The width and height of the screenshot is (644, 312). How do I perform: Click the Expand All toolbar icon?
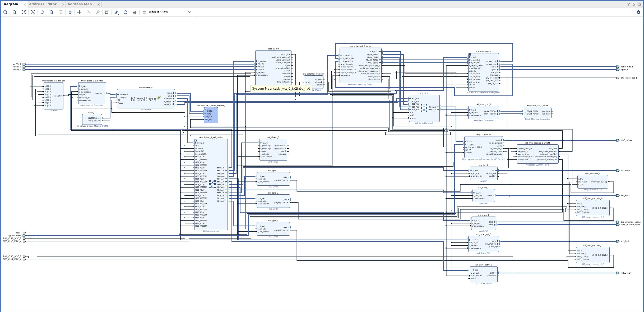click(70, 12)
